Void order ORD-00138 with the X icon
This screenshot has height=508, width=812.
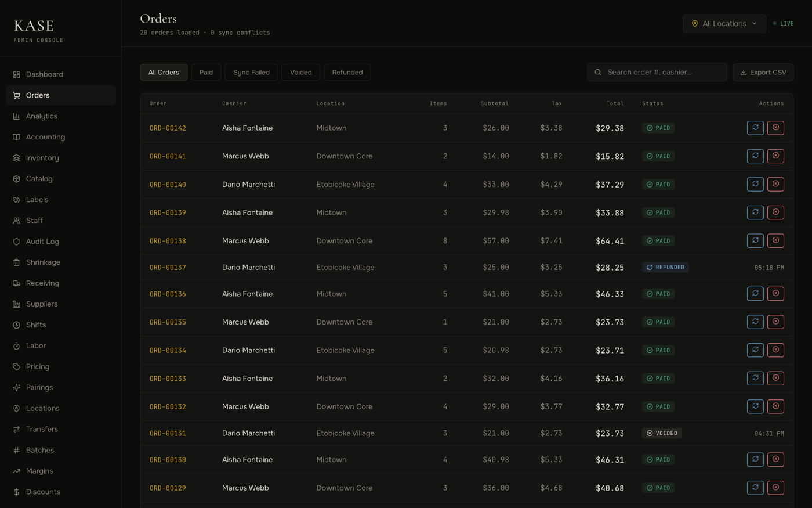tap(775, 240)
